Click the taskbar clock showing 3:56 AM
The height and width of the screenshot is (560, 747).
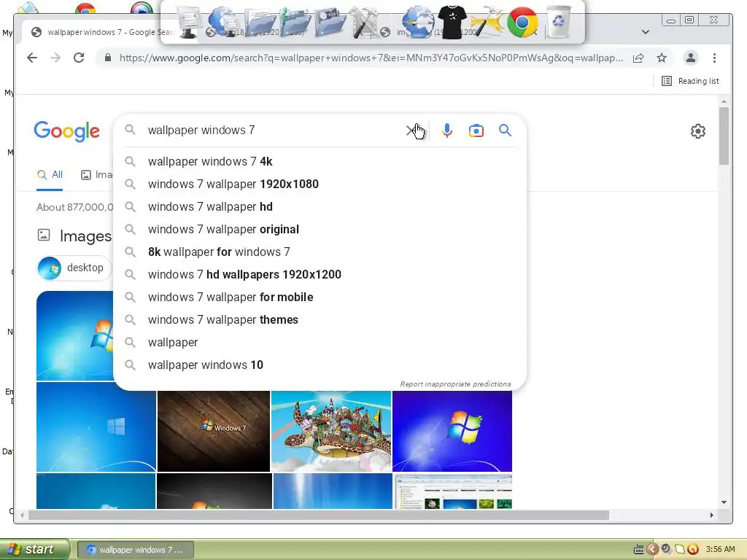pos(720,550)
